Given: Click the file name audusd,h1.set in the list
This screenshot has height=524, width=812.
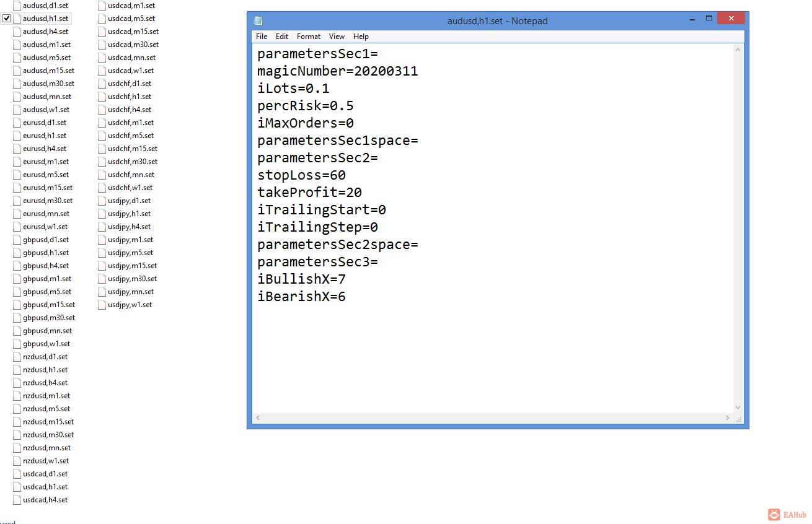Looking at the screenshot, I should point(45,19).
